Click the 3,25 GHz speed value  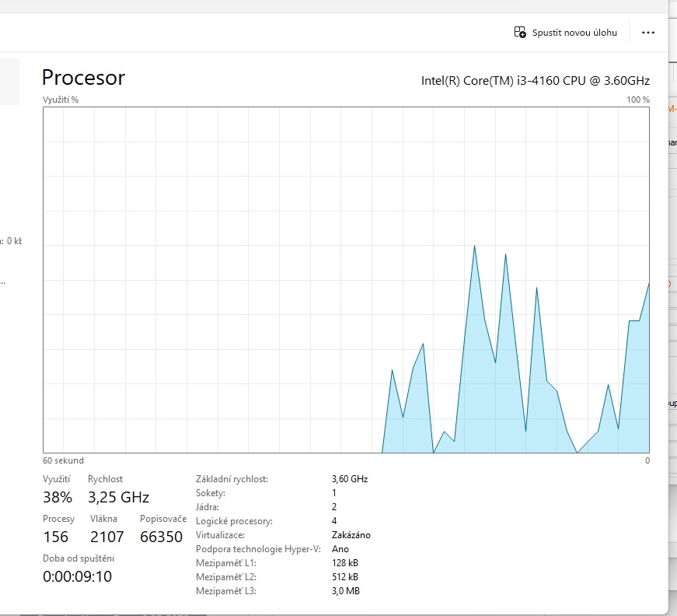click(118, 497)
